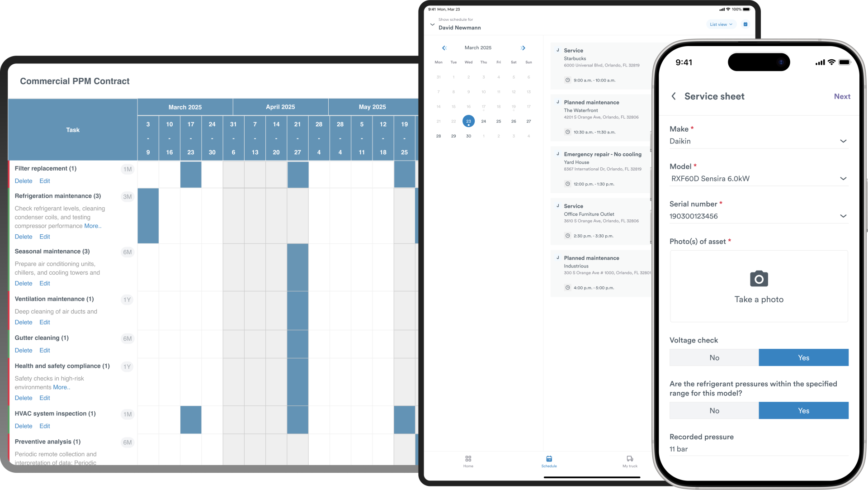Expand the Model dropdown RXF60D Sensira
The height and width of the screenshot is (490, 868).
[843, 178]
